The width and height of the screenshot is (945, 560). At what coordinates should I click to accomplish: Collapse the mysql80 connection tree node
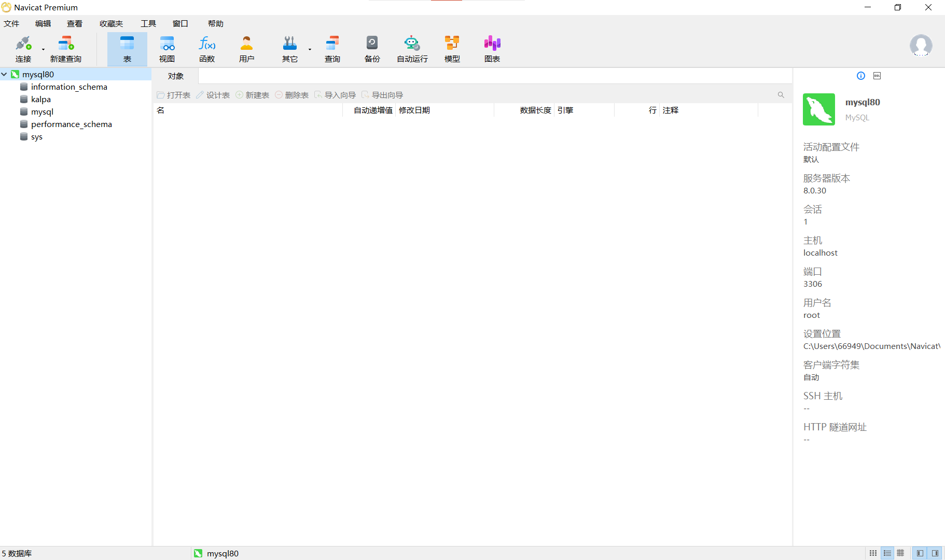click(x=4, y=74)
